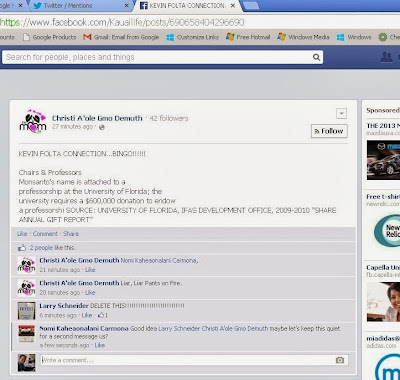Click the Follow button

(329, 131)
